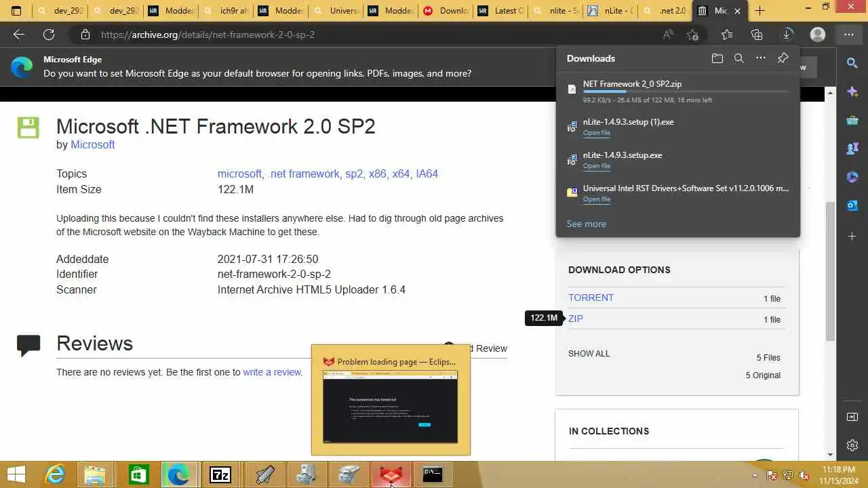Follow the 'write a review' link
Screen dimensions: 868x488
[272, 372]
